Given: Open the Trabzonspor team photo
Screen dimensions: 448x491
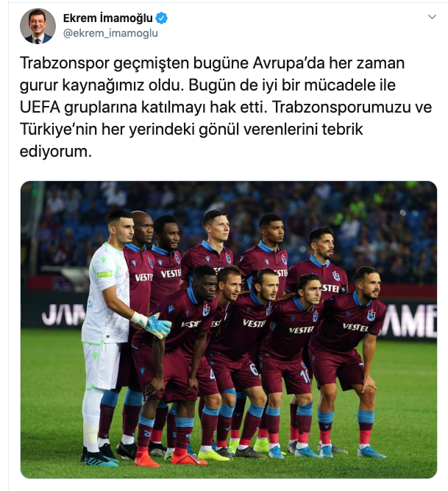Looking at the screenshot, I should coord(229,330).
